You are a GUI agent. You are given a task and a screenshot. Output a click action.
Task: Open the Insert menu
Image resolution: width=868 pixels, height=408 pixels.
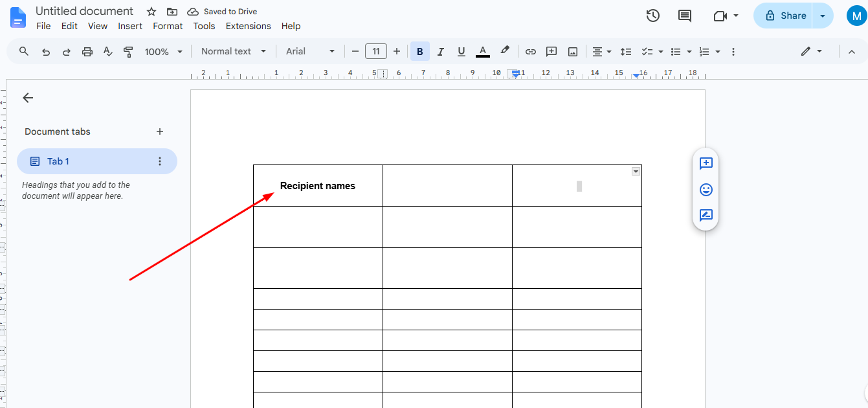130,26
